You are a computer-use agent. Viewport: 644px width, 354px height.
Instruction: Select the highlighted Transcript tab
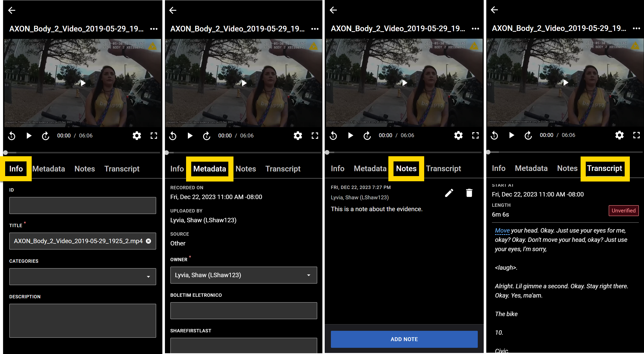click(x=604, y=168)
